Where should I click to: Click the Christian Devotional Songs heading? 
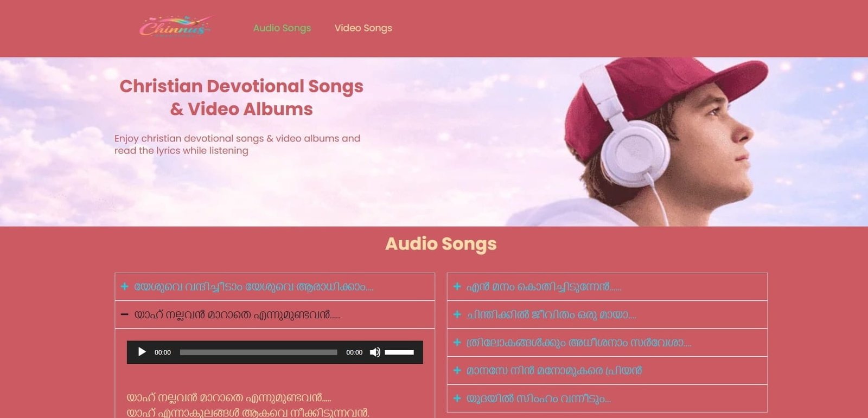241,98
